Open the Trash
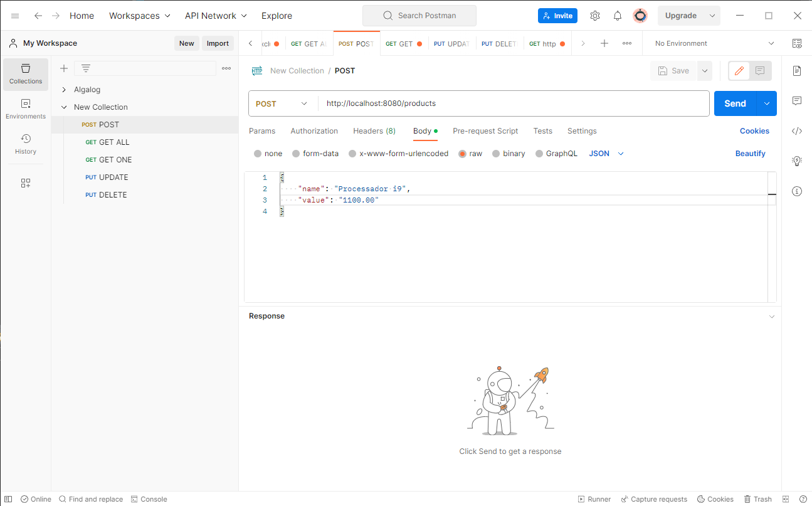Image resolution: width=812 pixels, height=506 pixels. [x=758, y=498]
